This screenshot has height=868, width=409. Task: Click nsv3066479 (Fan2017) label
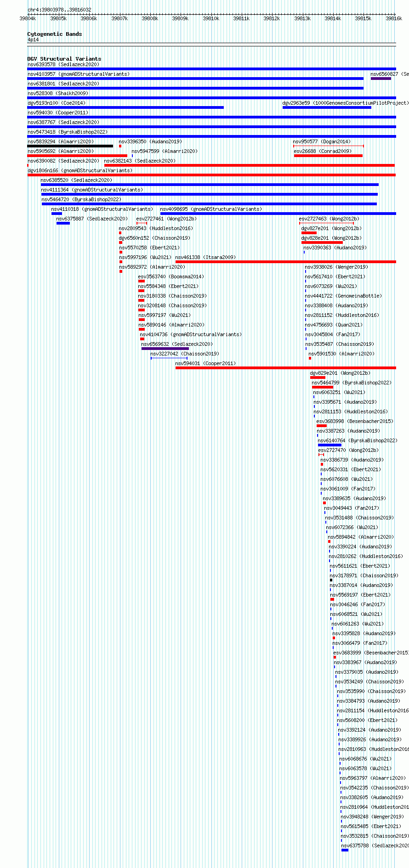click(x=360, y=643)
